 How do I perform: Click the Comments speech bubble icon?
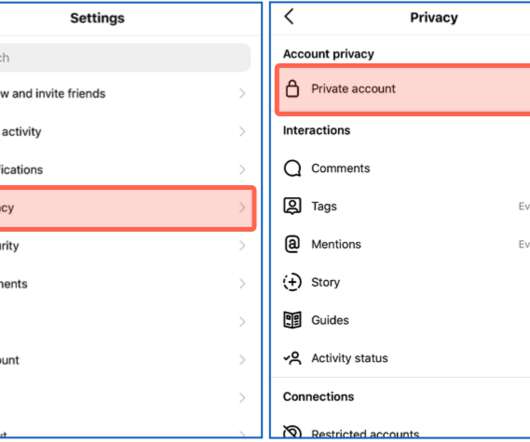(x=292, y=168)
